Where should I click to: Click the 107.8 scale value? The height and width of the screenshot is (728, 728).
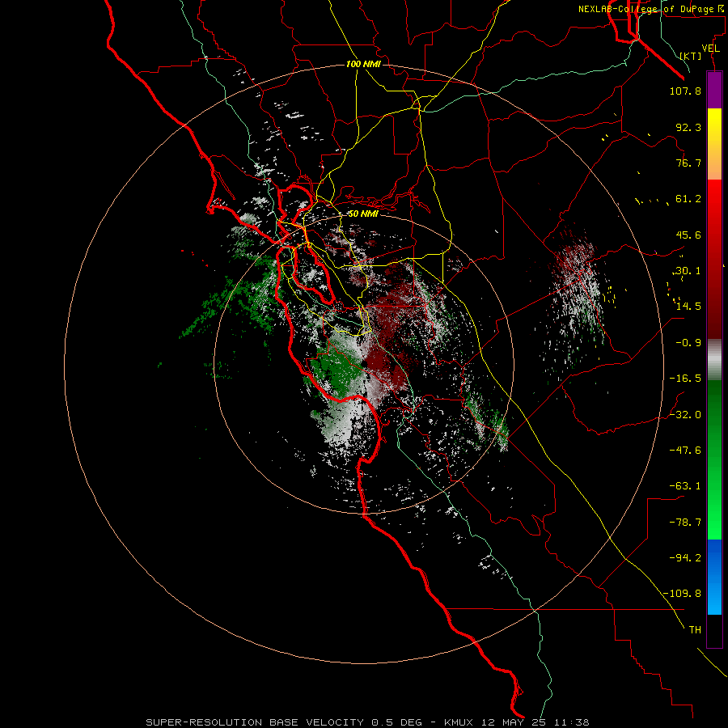pos(685,91)
